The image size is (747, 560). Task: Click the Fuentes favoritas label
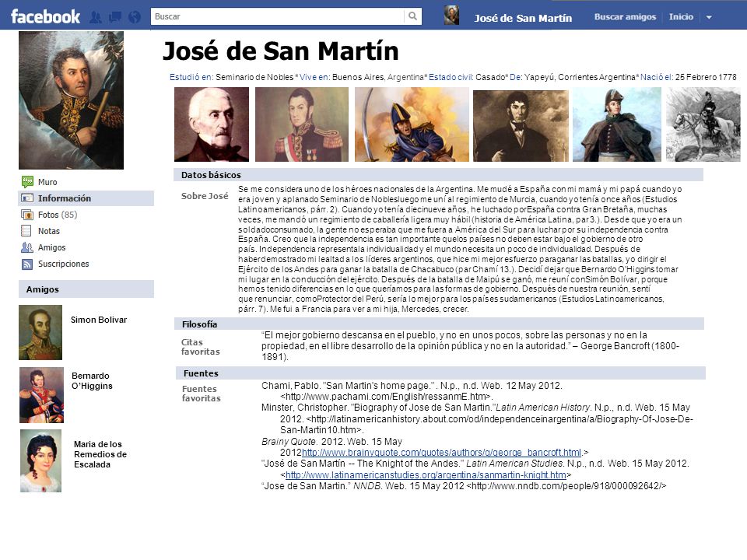click(x=201, y=394)
